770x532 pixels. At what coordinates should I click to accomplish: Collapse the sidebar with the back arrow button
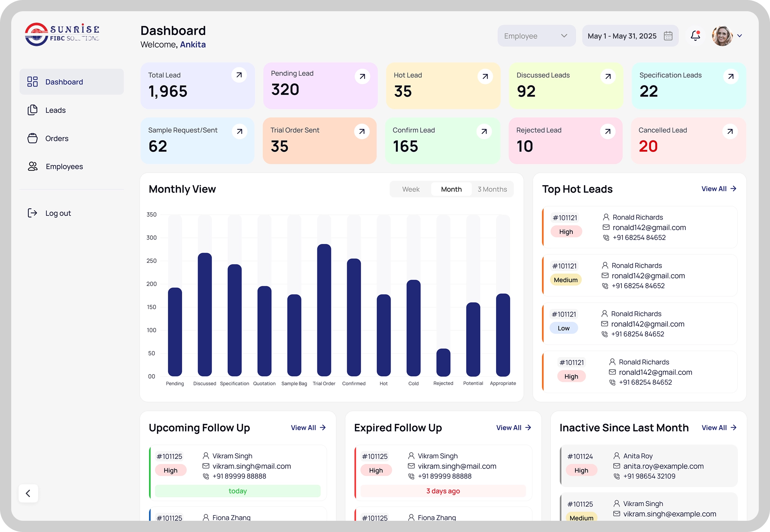(28, 493)
